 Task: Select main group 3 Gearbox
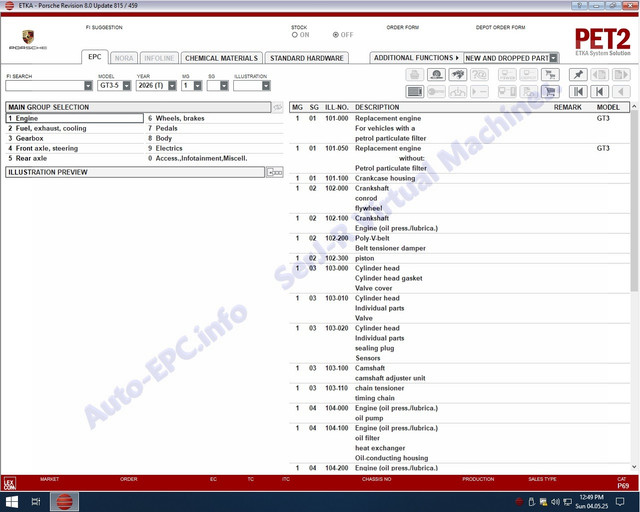[x=75, y=138]
